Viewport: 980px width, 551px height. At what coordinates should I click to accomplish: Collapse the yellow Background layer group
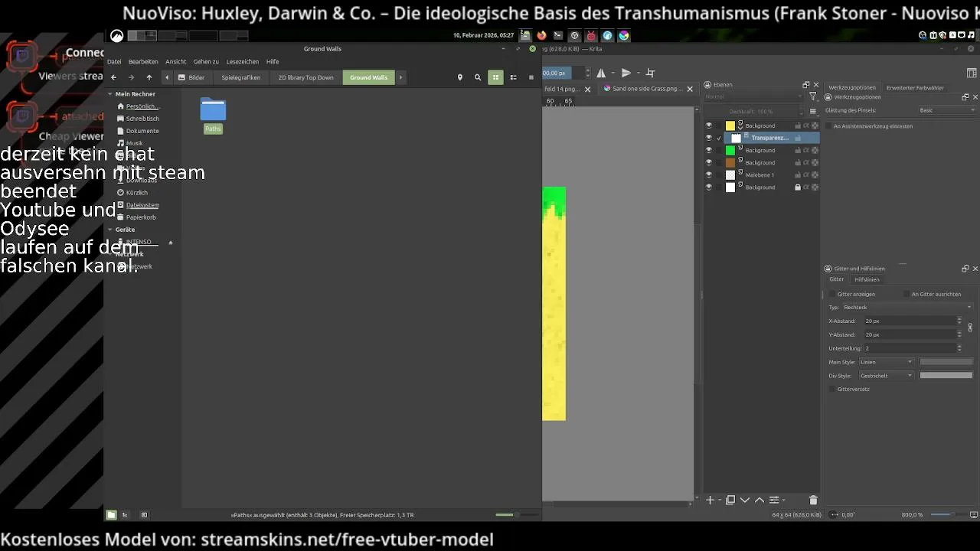pos(740,128)
